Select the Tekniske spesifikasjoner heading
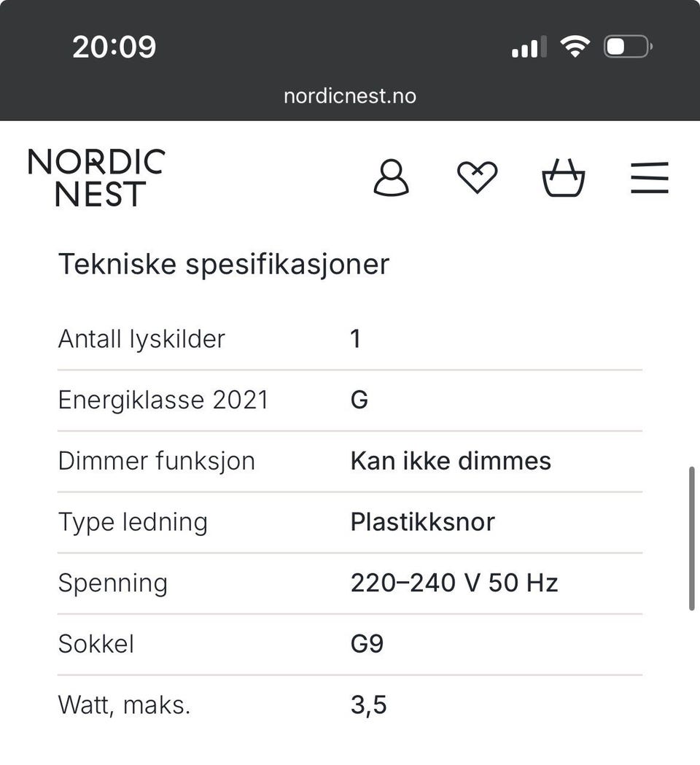Viewport: 700px width, 765px height. (x=224, y=265)
